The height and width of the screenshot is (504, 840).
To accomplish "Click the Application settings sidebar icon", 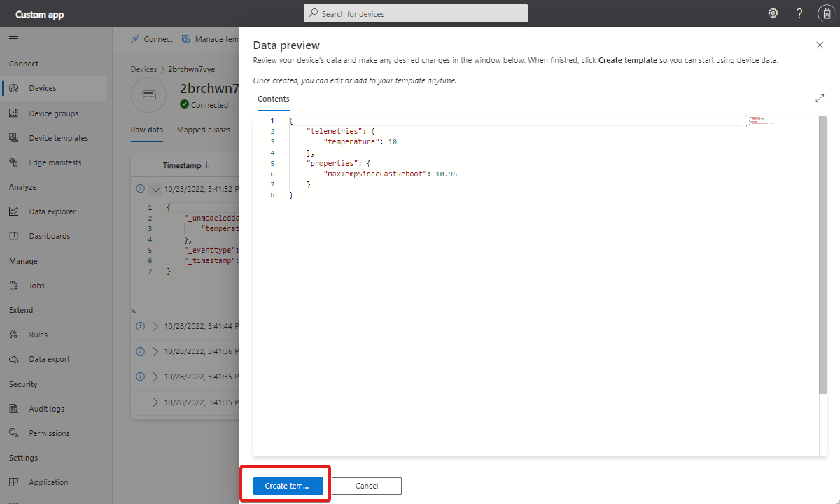I will coord(14,482).
